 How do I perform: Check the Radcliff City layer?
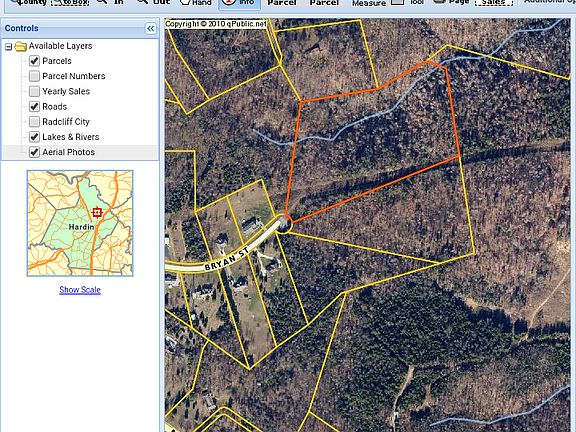34,122
